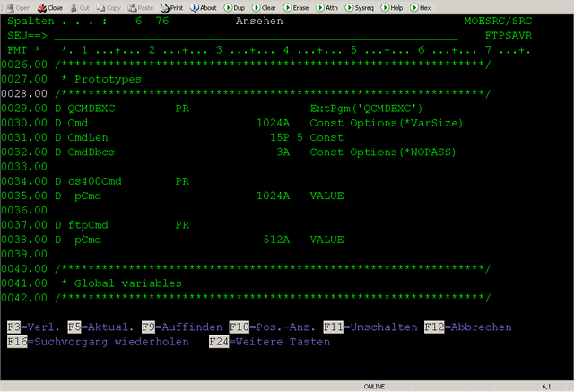Click the ftpCmd prototype name
The image size is (574, 392).
tap(88, 225)
